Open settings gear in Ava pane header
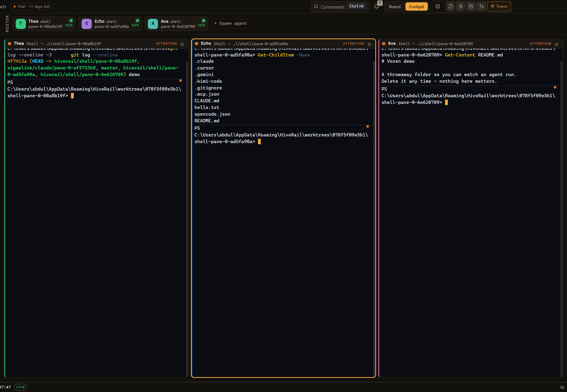The width and height of the screenshot is (567, 392). (556, 44)
